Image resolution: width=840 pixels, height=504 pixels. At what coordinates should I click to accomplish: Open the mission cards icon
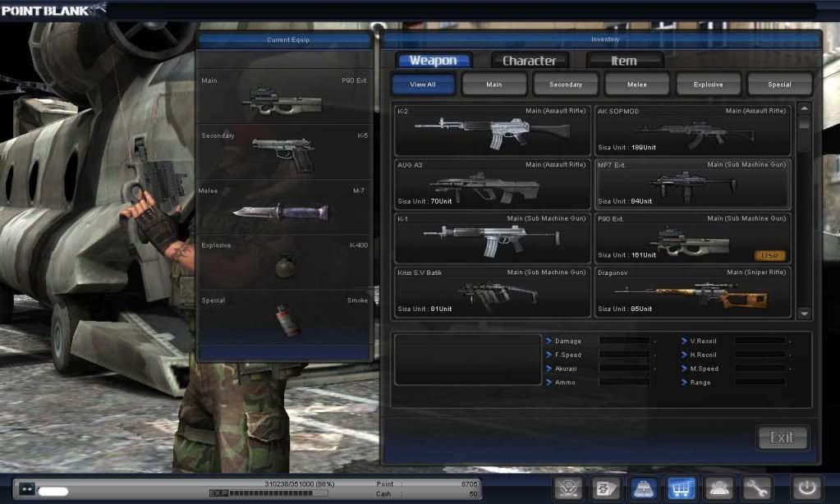click(605, 488)
